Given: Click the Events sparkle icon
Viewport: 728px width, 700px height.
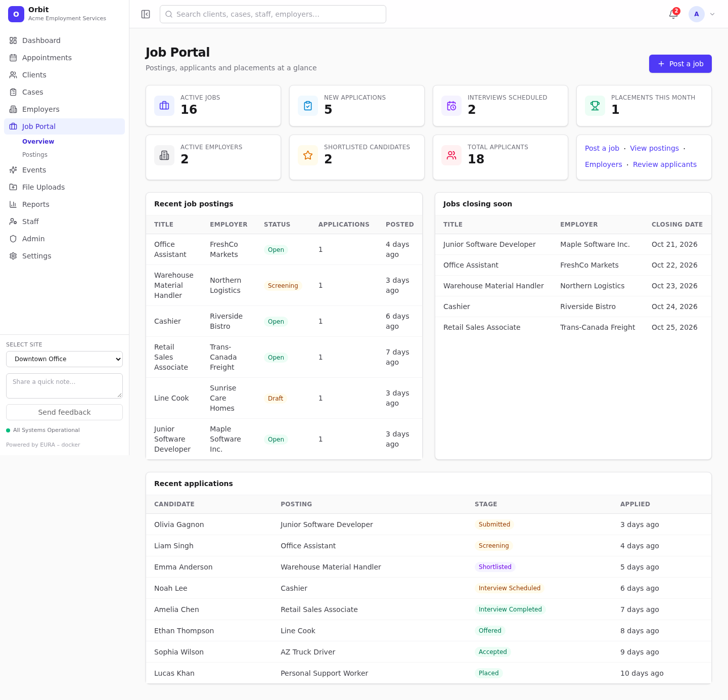Looking at the screenshot, I should [x=13, y=170].
